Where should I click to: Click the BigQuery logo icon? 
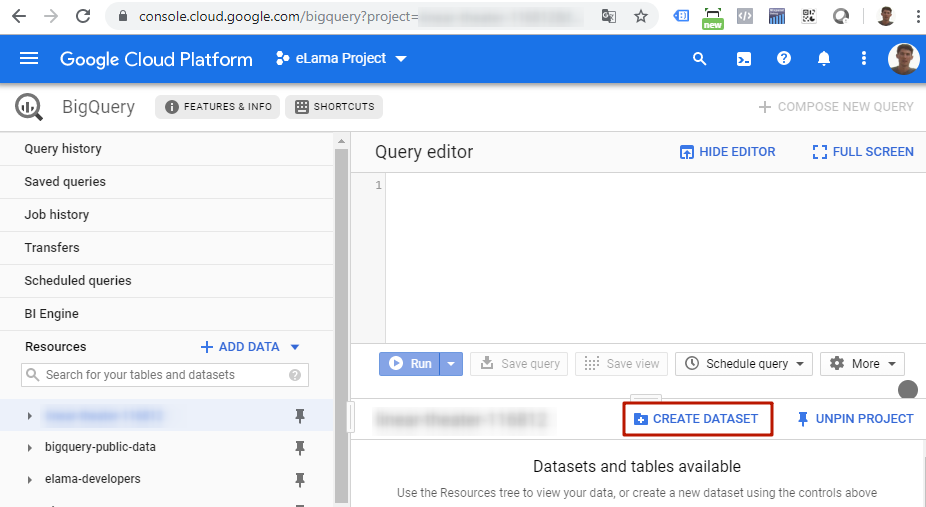[28, 107]
